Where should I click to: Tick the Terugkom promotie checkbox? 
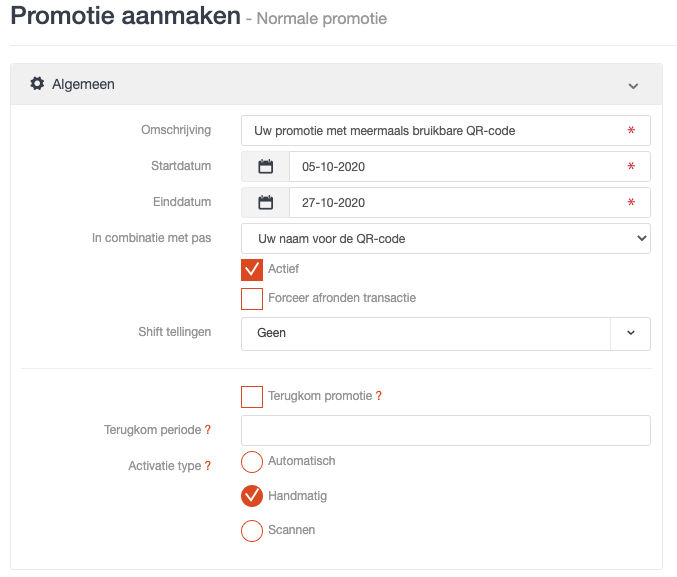[x=252, y=397]
